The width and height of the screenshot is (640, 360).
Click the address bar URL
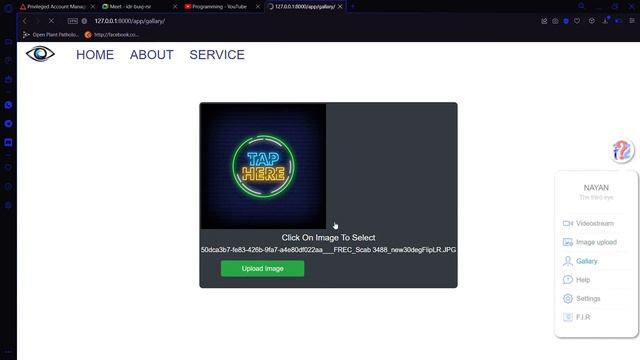click(x=130, y=21)
